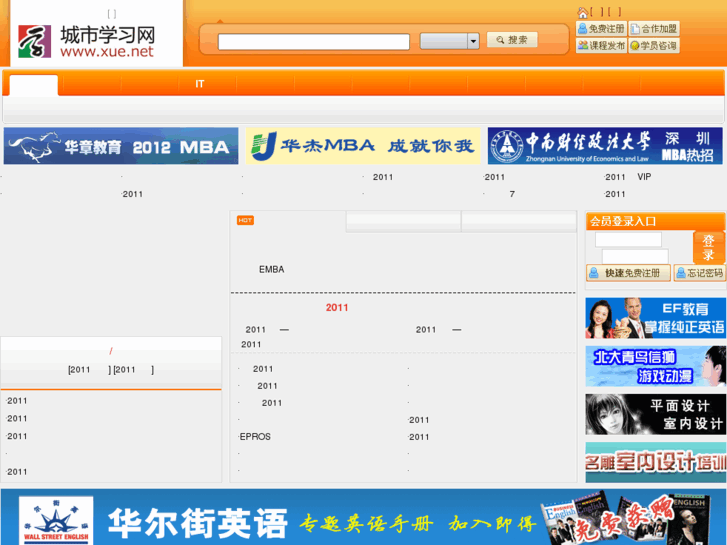Screen dimensions: 727x545
Task: Open 课程发布 from header
Action: coord(601,45)
